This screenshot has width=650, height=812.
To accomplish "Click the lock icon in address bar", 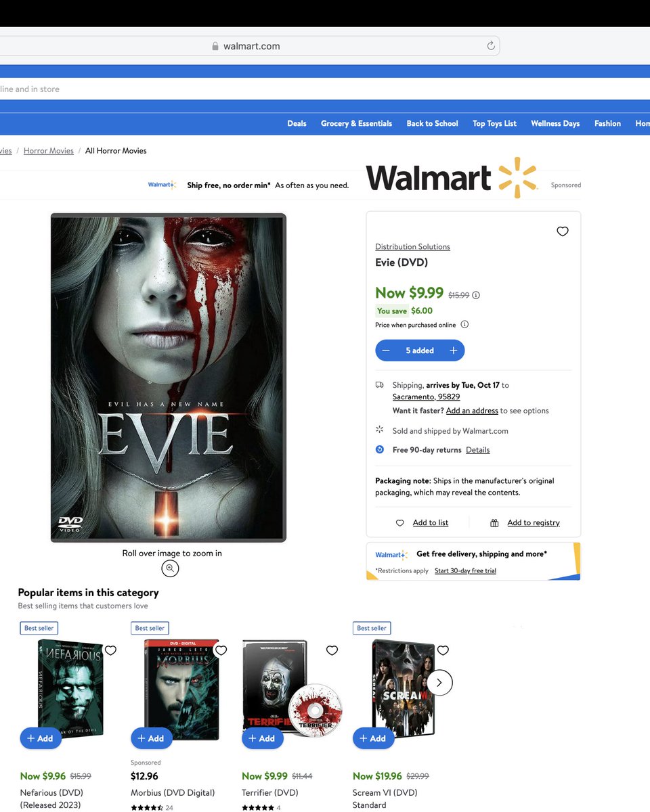I will (215, 46).
